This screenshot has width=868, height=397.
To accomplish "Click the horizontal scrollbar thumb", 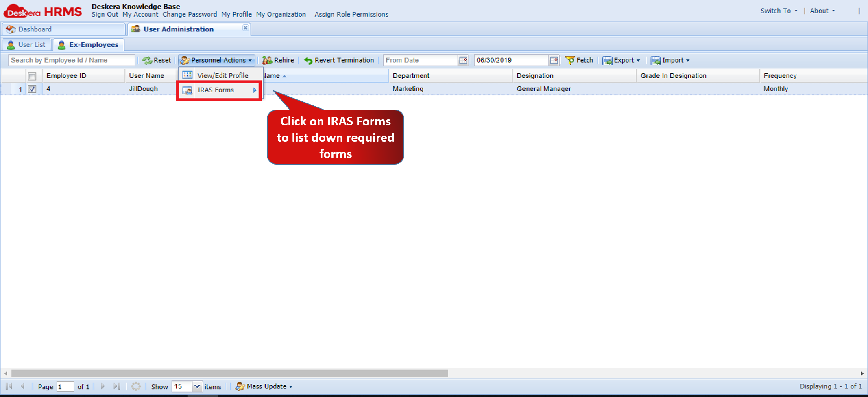I will (x=229, y=373).
